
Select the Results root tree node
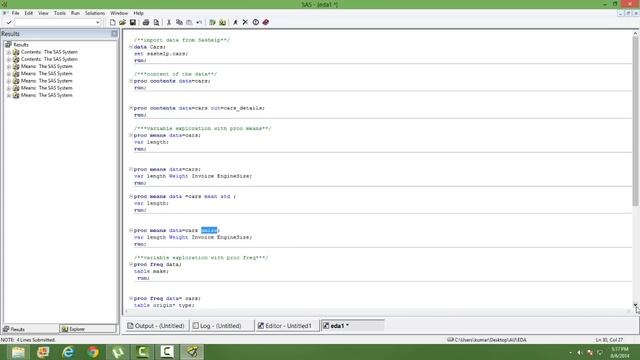(20, 45)
